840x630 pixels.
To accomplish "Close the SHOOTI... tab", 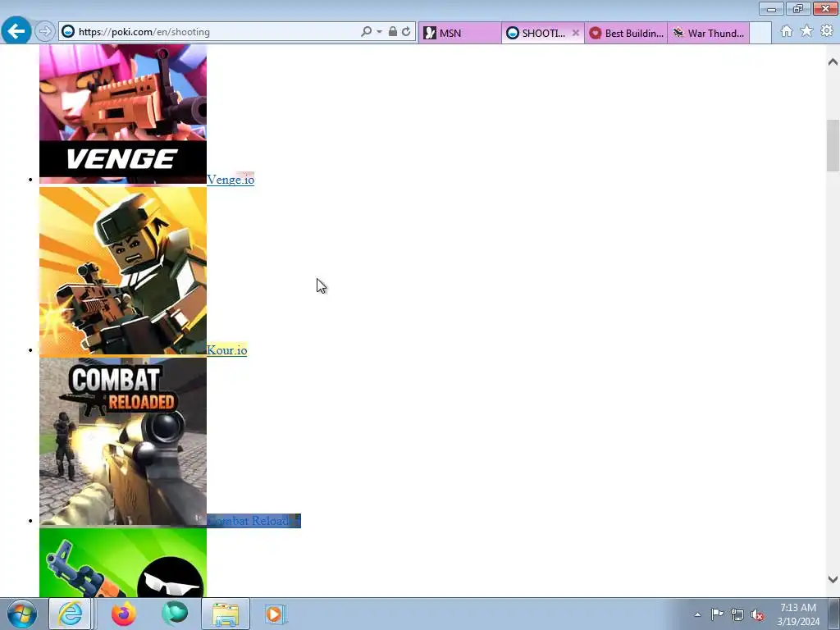I will [575, 33].
